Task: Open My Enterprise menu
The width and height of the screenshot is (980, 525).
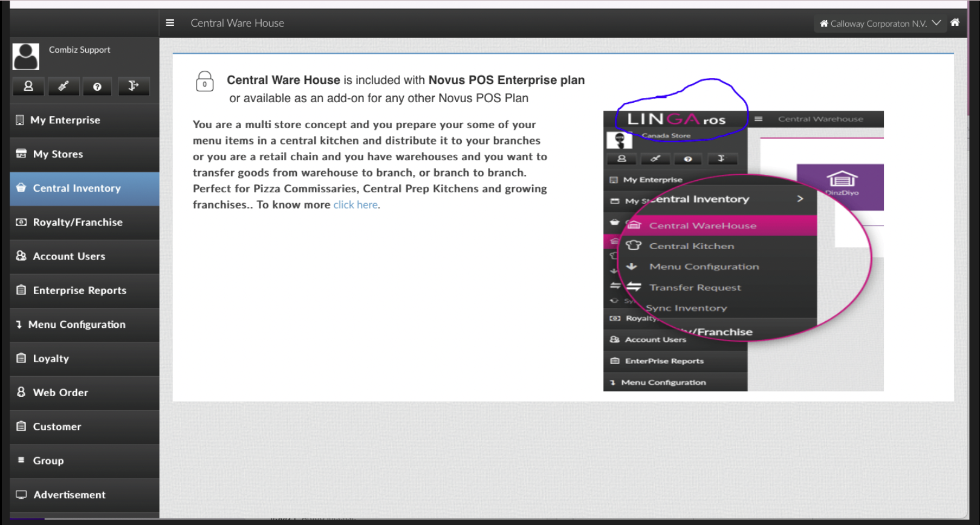Action: pyautogui.click(x=85, y=120)
